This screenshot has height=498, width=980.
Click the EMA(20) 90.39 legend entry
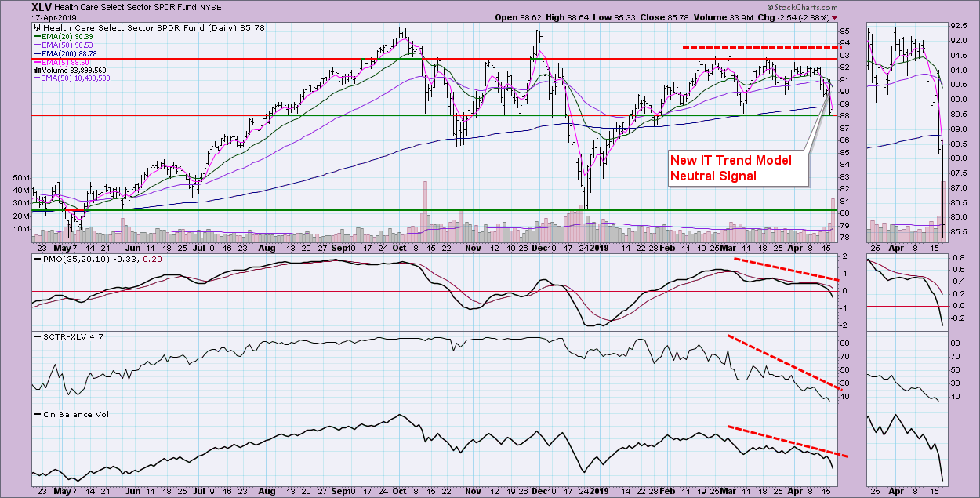coord(64,36)
